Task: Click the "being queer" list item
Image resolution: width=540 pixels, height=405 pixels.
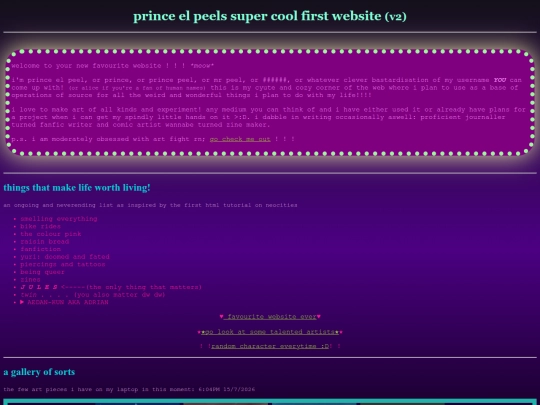Action: pos(43,272)
